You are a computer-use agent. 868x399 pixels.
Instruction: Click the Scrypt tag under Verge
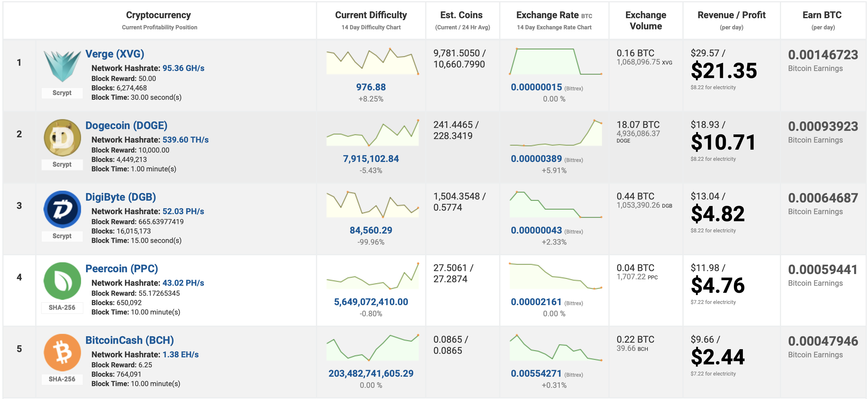point(62,93)
